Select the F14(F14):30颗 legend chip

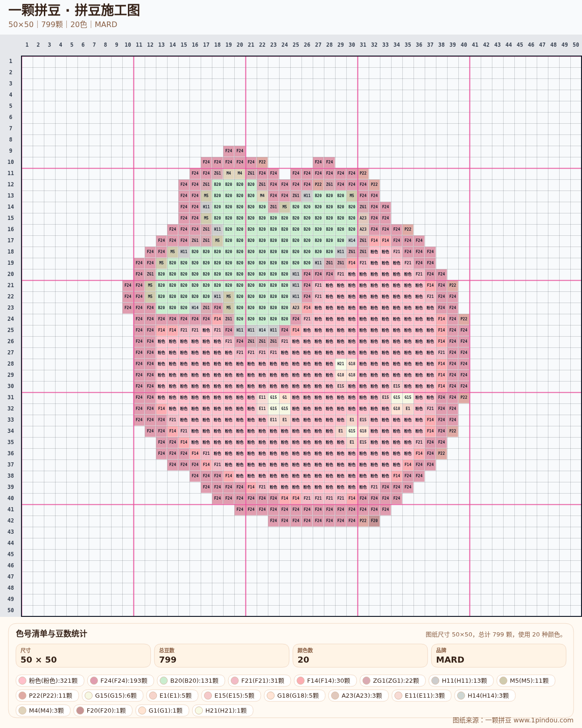(x=325, y=680)
